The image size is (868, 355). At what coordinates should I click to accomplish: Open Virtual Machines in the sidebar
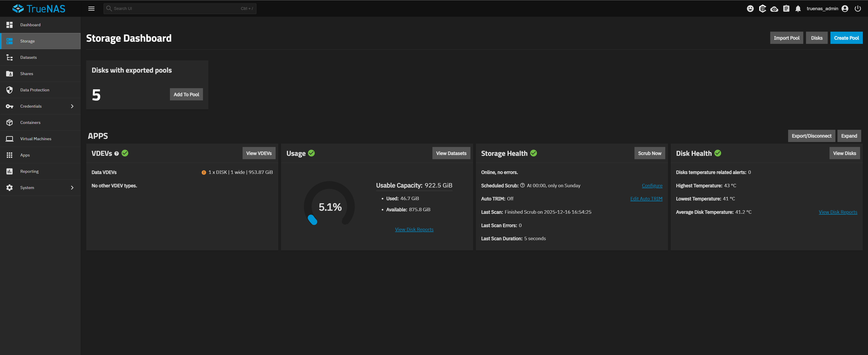[35, 139]
